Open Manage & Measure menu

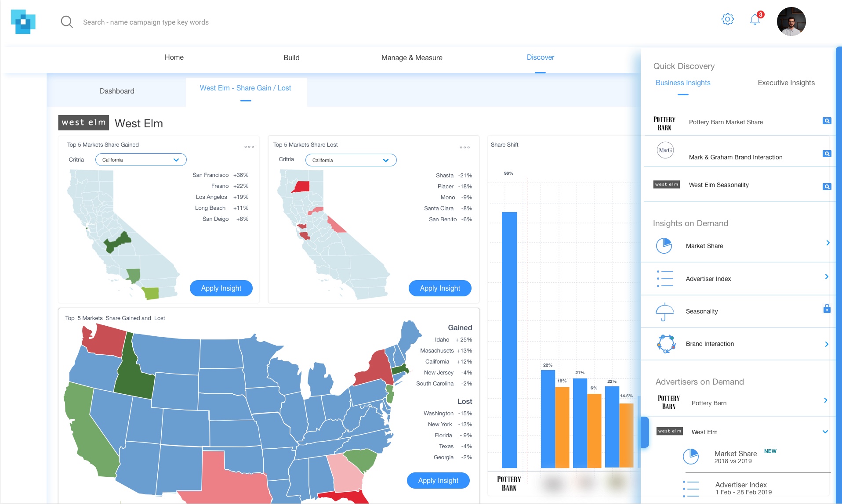click(x=412, y=58)
